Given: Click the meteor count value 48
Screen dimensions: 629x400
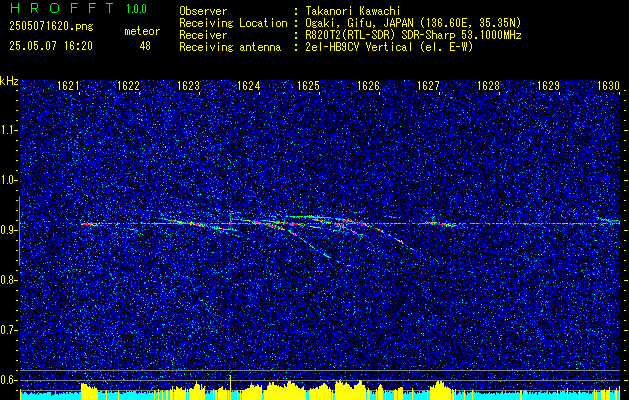Looking at the screenshot, I should tap(145, 46).
